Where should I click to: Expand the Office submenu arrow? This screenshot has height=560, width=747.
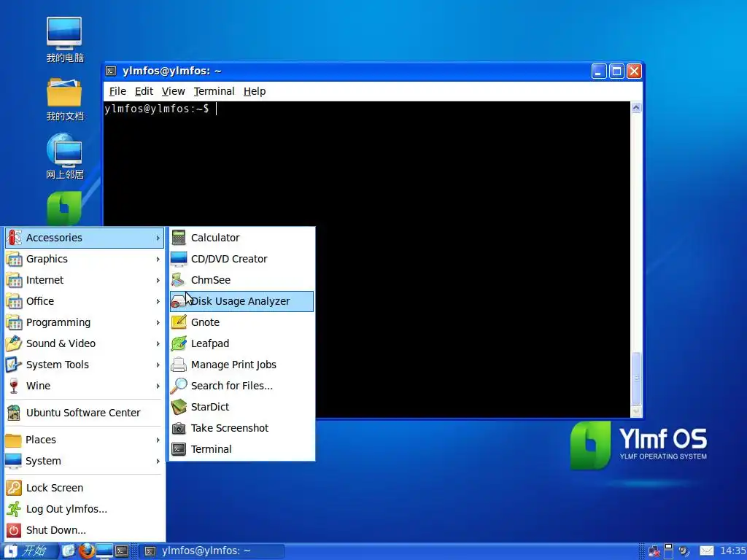[158, 301]
